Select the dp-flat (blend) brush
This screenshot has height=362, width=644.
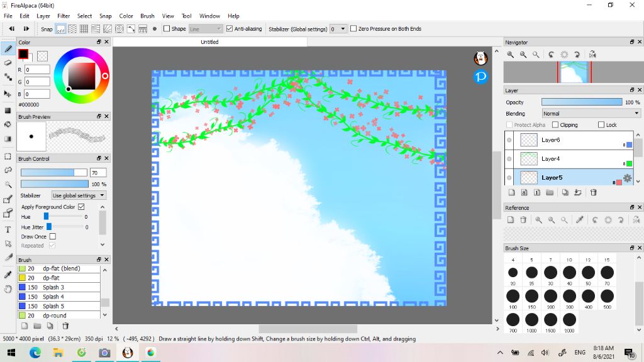click(58, 268)
